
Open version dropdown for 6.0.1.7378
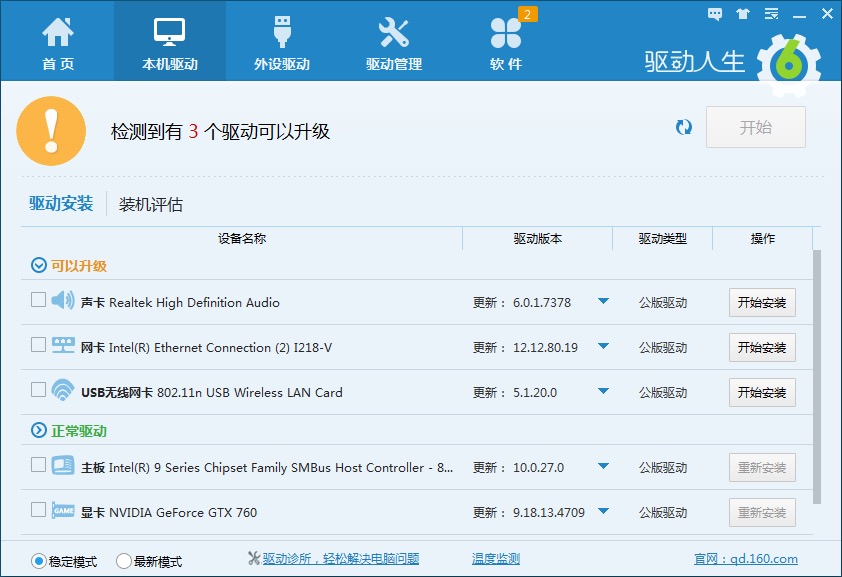pyautogui.click(x=604, y=301)
